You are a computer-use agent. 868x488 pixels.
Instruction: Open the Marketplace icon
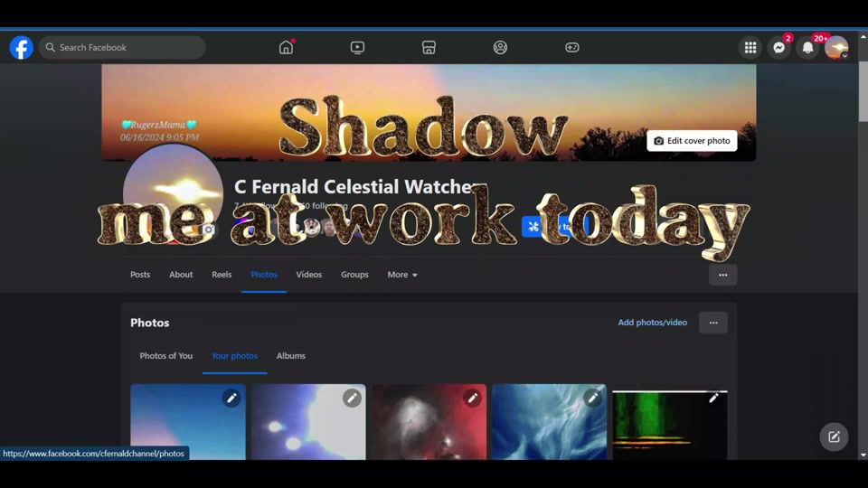429,48
